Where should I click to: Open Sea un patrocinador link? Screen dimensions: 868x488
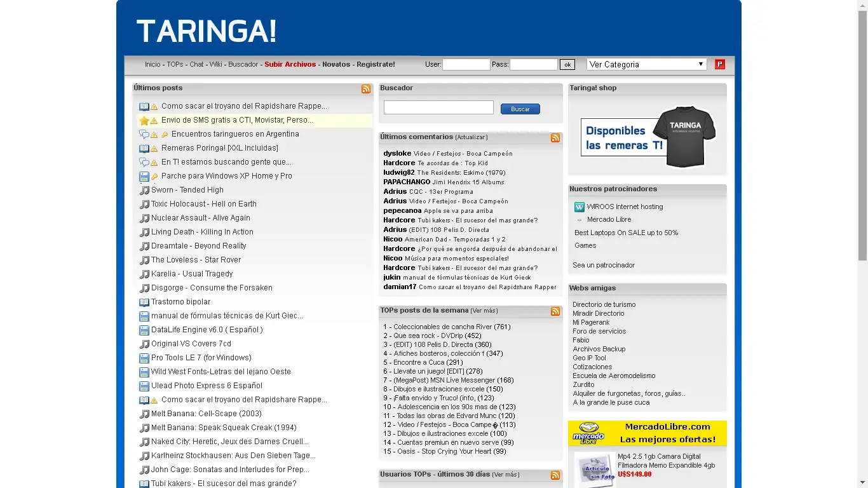(x=604, y=266)
